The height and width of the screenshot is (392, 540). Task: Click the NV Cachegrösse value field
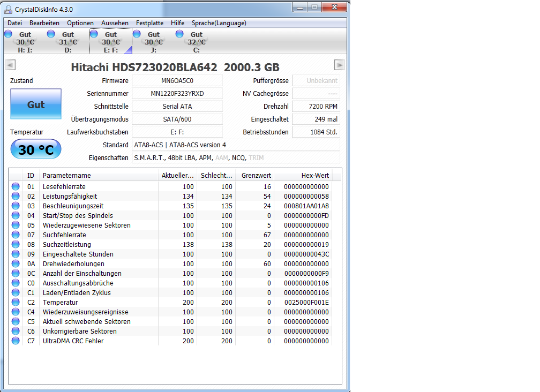[316, 94]
